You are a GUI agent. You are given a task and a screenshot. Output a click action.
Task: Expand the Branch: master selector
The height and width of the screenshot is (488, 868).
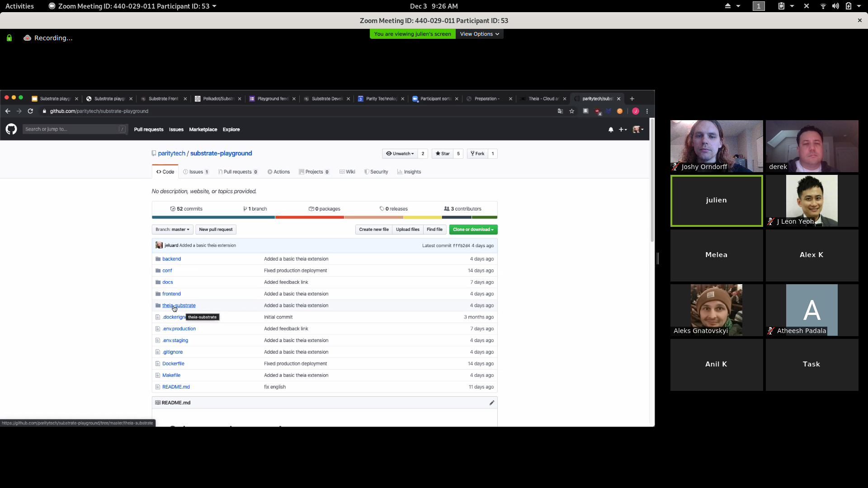pyautogui.click(x=172, y=230)
